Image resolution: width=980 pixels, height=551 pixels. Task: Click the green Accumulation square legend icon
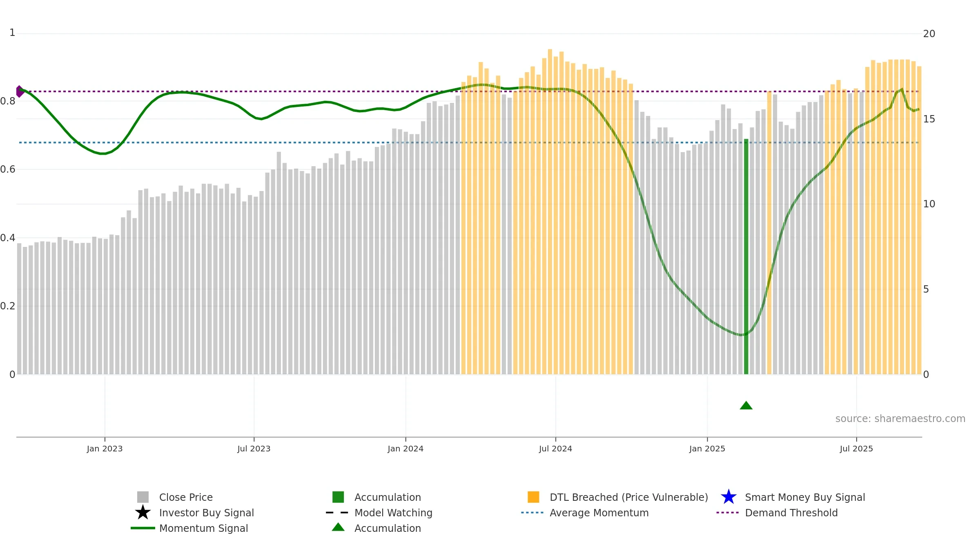click(x=338, y=497)
